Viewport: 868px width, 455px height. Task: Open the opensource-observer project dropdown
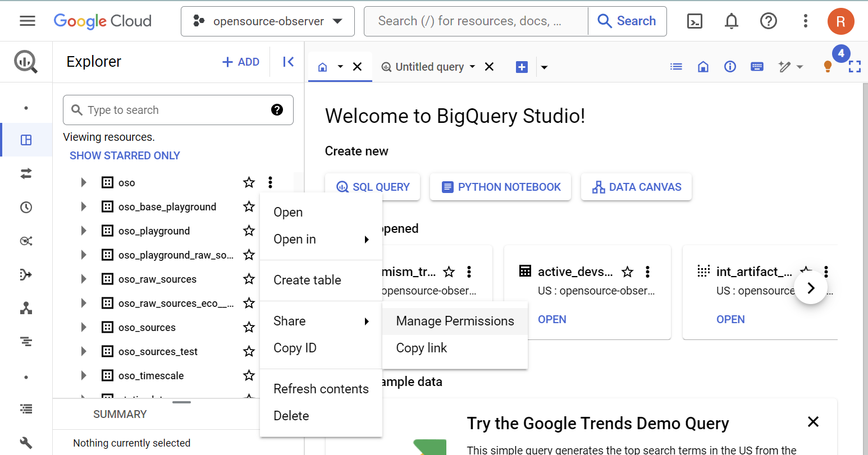[267, 21]
